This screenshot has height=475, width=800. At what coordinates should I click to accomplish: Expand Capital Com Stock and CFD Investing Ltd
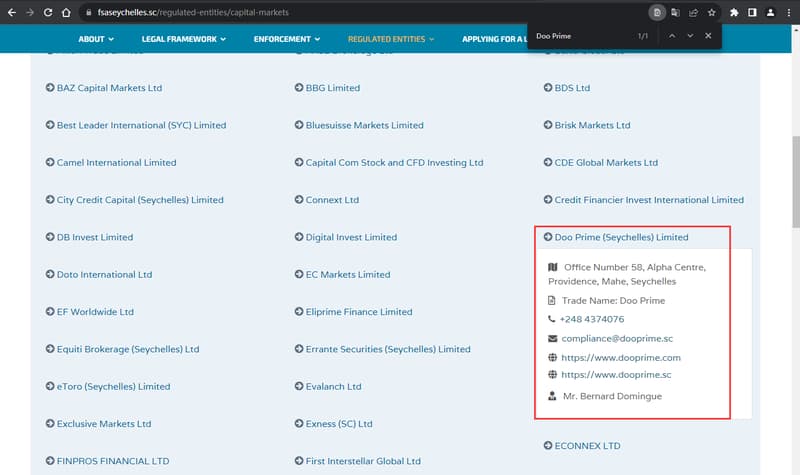tap(393, 162)
